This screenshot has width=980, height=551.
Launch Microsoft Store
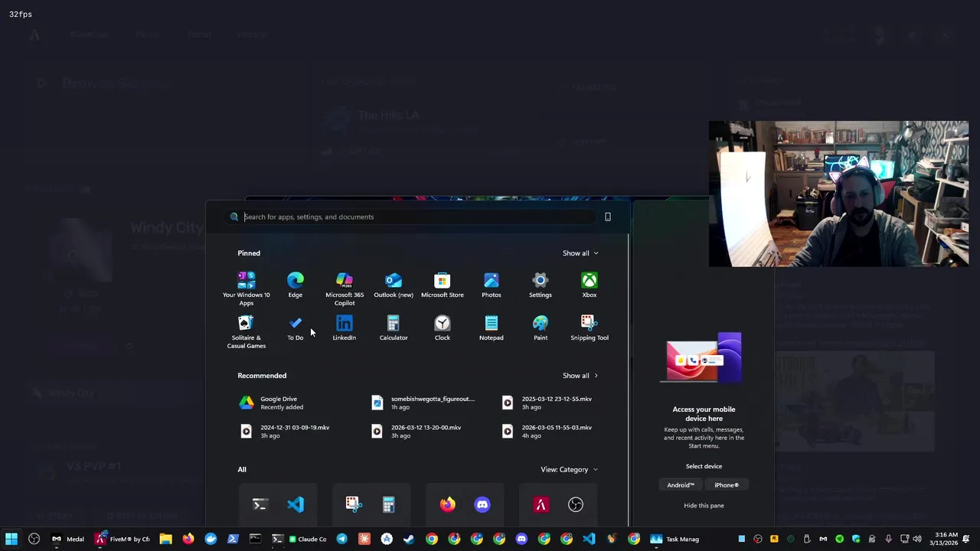click(x=442, y=285)
